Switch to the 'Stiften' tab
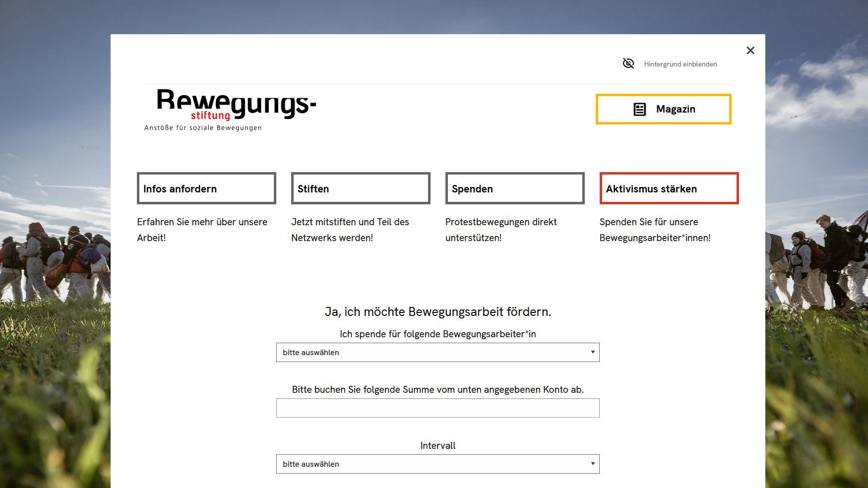The width and height of the screenshot is (868, 488). [360, 188]
